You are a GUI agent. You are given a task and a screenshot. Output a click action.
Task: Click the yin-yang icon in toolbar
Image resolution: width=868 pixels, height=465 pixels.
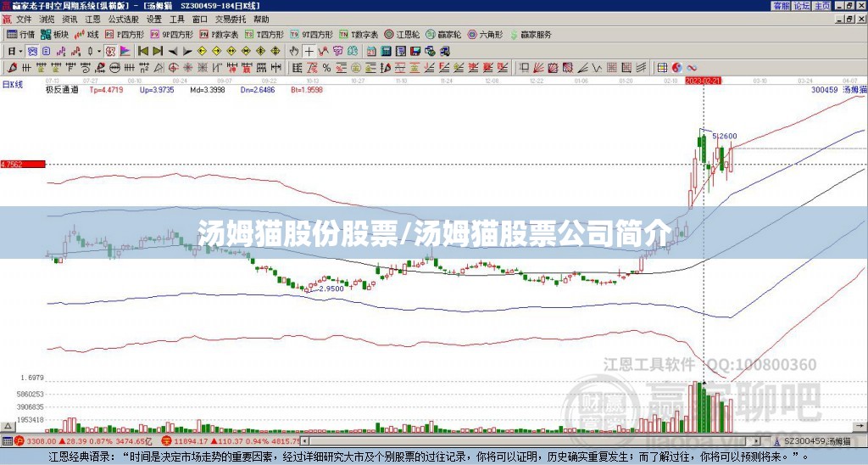676,68
